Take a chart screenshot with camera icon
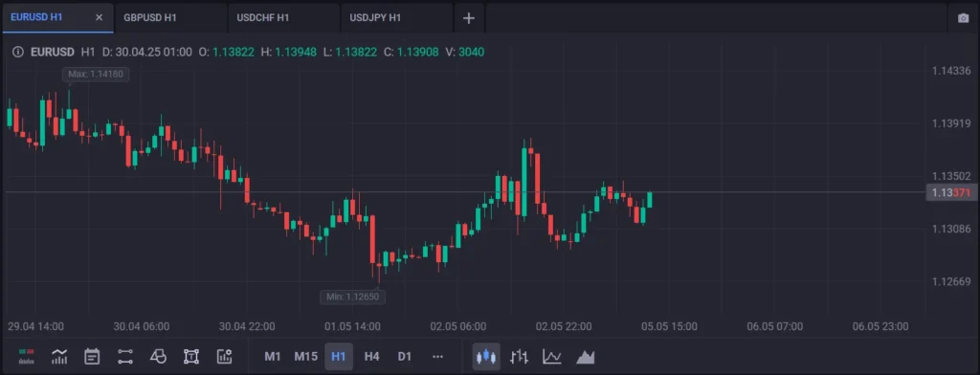 [x=963, y=18]
